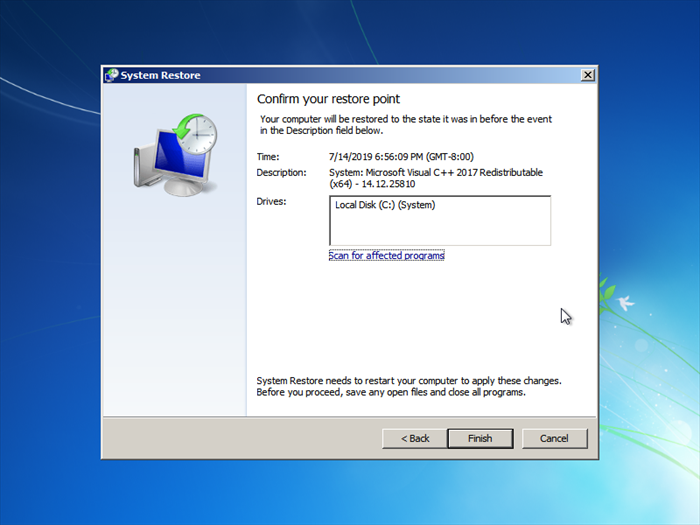Click the Finish button

pos(480,438)
